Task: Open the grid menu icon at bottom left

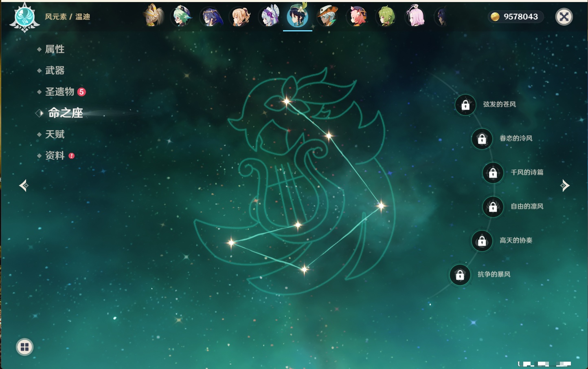Action: click(x=24, y=347)
